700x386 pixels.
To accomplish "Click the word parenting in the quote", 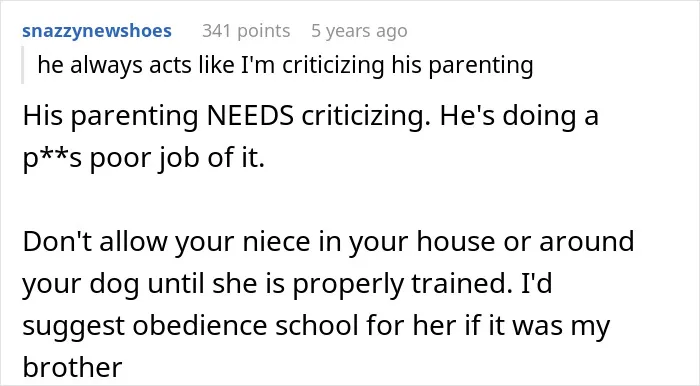I will point(481,65).
